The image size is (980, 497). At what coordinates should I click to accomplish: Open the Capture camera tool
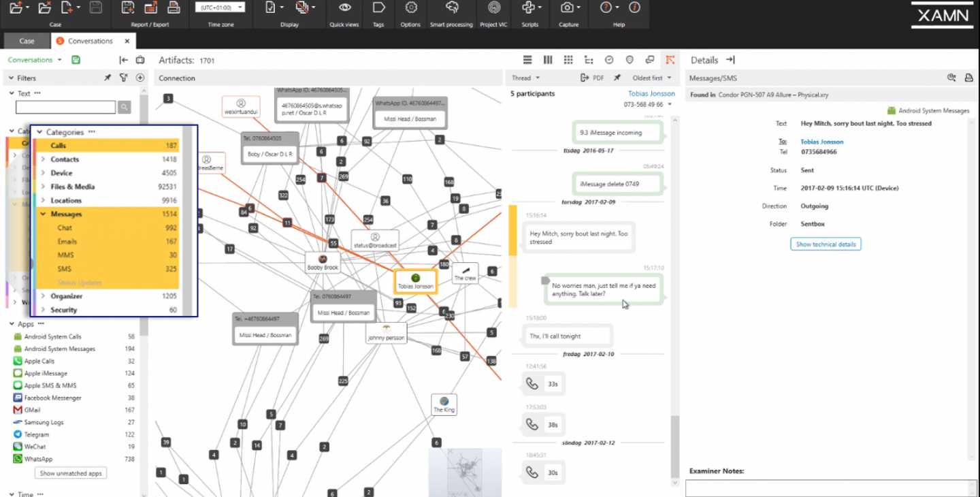click(566, 7)
